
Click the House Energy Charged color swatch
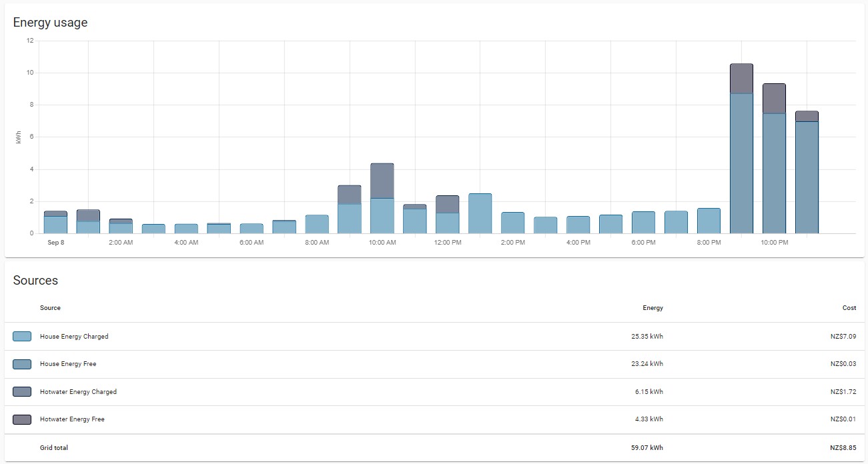22,337
